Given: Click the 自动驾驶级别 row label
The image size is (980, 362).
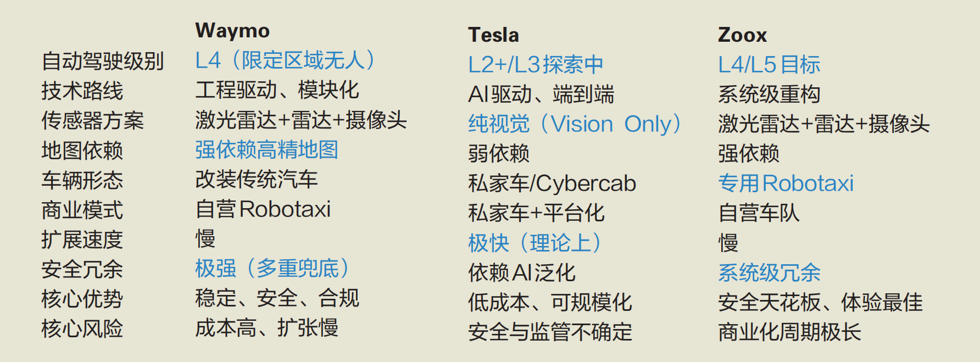Looking at the screenshot, I should pyautogui.click(x=103, y=61).
